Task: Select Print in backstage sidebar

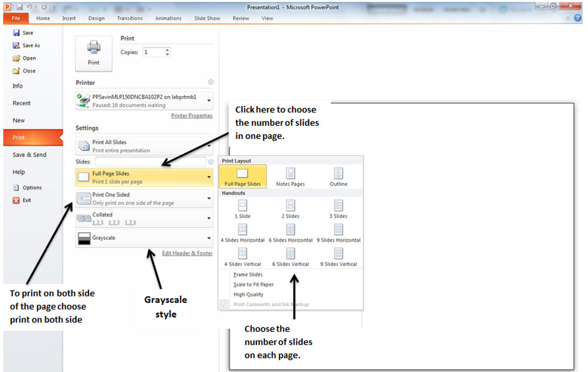Action: click(33, 138)
